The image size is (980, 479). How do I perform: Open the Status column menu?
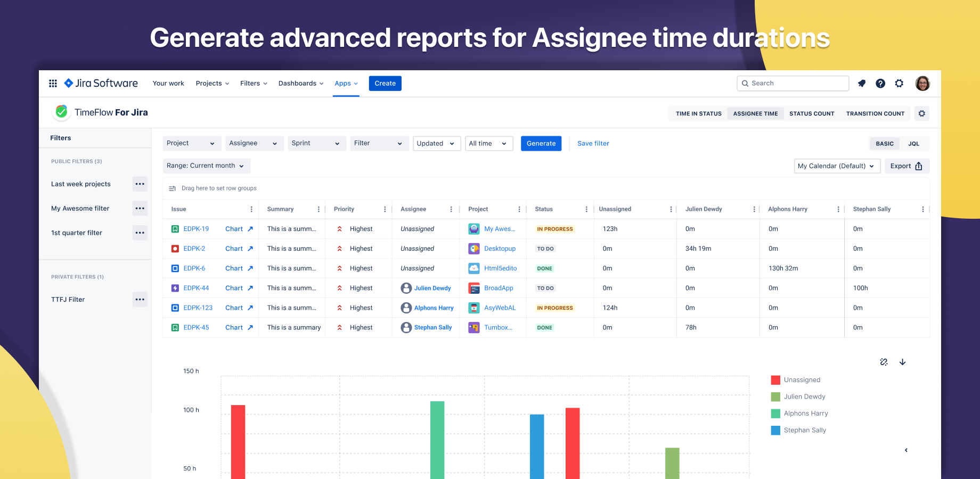coord(586,209)
